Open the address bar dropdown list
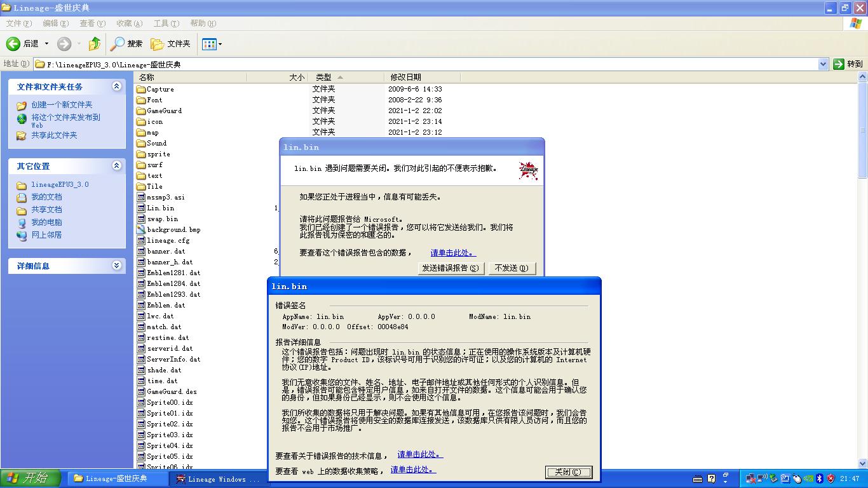Viewport: 868px width, 488px height. (x=823, y=64)
